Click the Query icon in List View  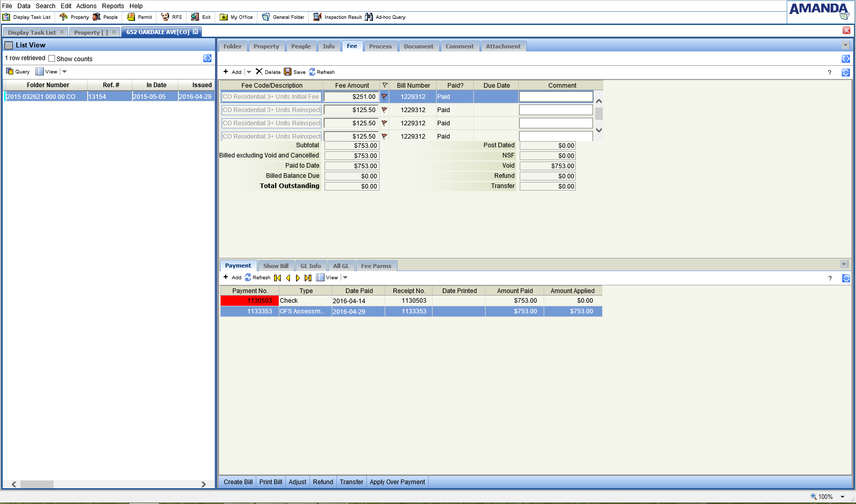10,71
